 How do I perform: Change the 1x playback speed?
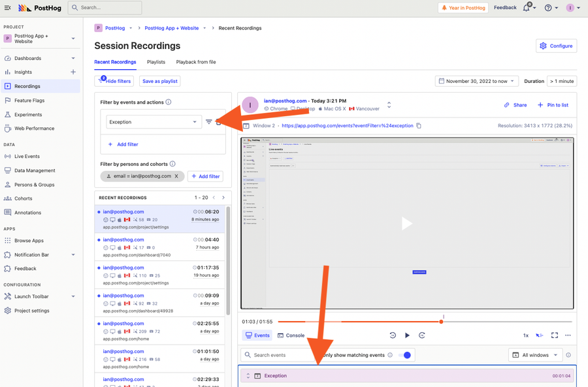pos(526,335)
